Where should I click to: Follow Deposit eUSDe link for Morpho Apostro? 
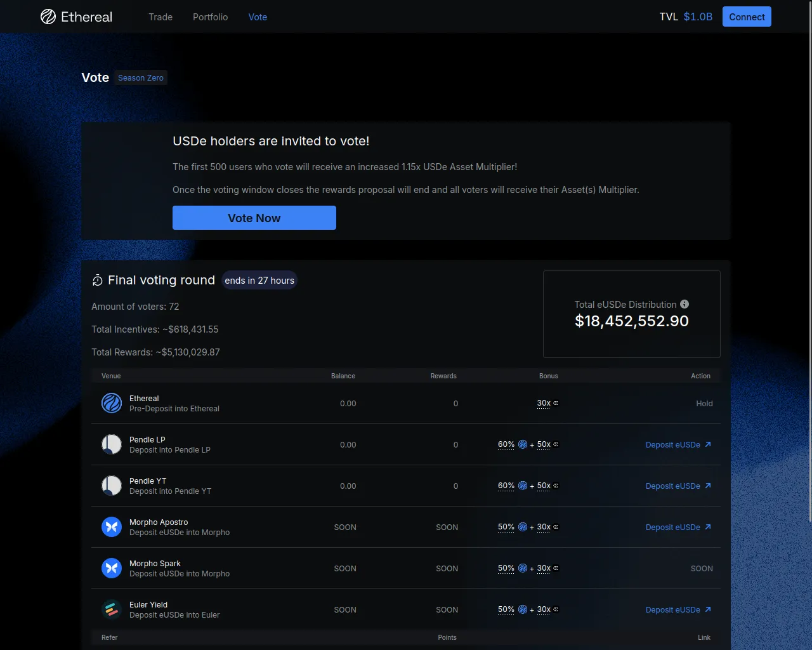(678, 527)
